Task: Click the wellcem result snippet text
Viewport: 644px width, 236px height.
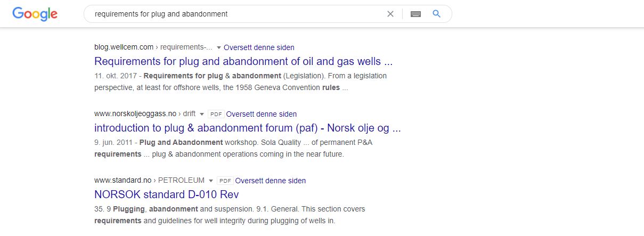Action: click(x=240, y=82)
